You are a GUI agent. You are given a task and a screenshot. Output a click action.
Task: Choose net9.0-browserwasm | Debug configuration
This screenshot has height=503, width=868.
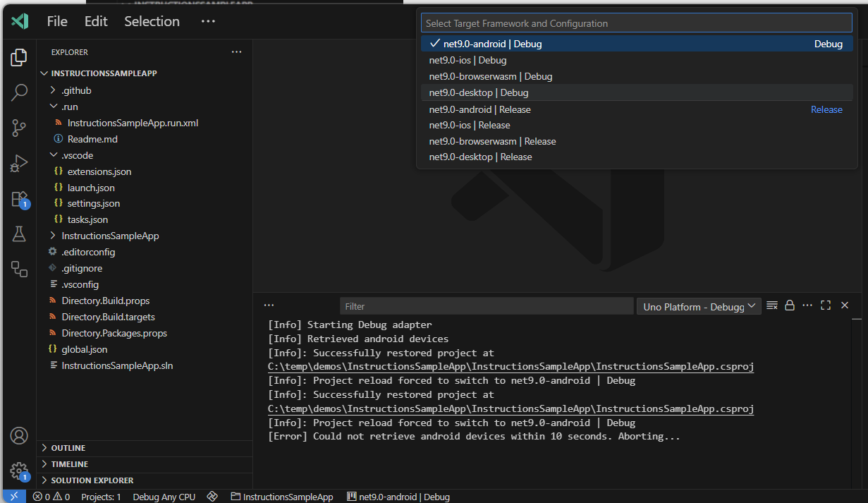pos(637,76)
